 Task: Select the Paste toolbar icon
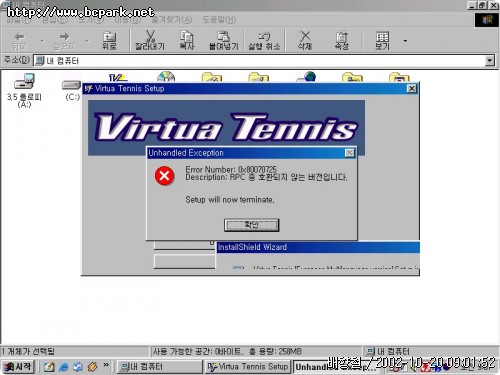click(223, 41)
